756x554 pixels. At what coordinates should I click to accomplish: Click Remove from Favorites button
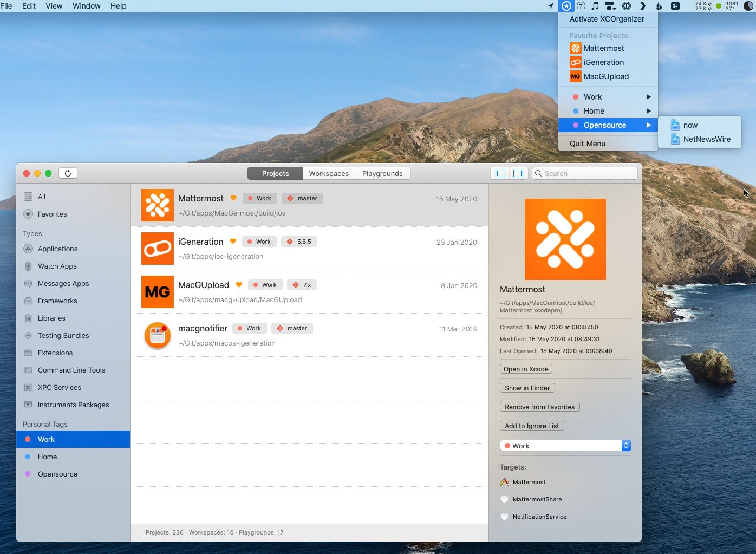[540, 407]
